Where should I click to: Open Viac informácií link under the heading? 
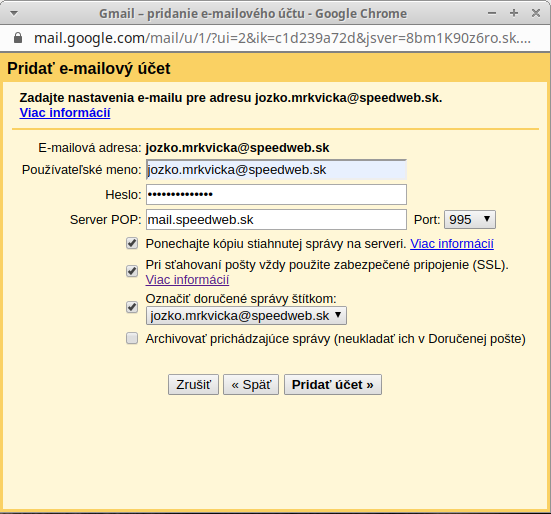pos(65,113)
